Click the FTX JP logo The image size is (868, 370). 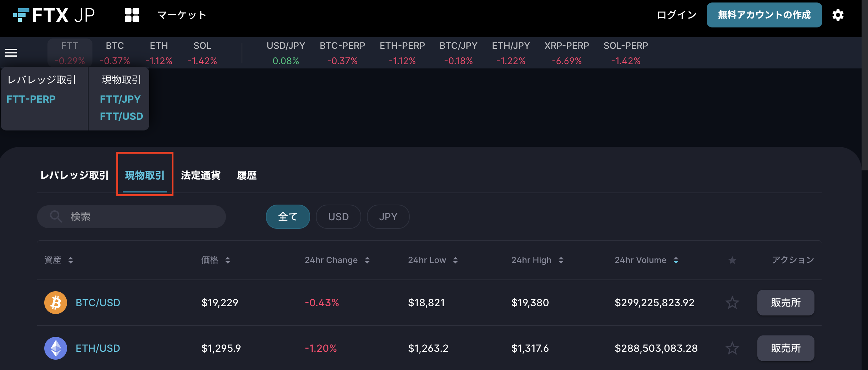point(54,15)
